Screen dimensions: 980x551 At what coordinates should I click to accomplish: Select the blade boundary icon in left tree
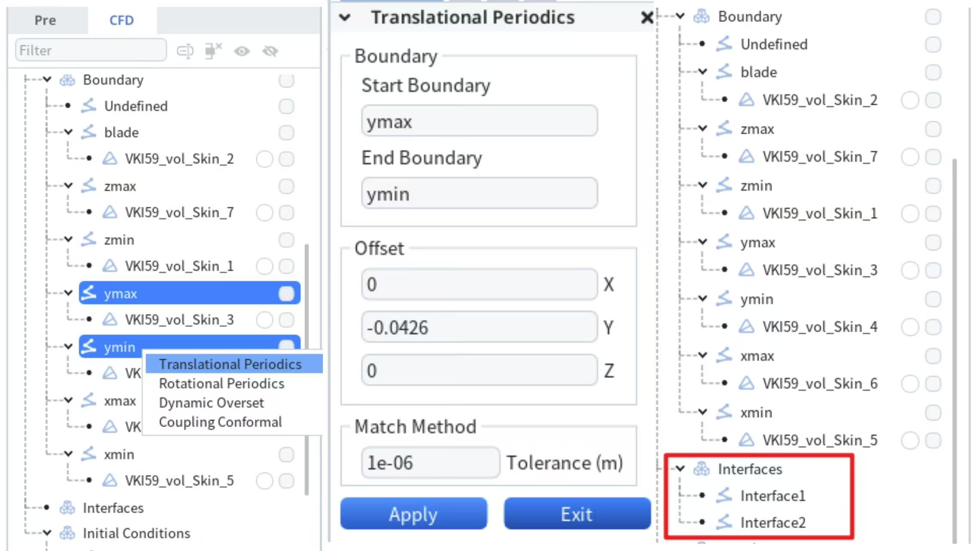89,132
